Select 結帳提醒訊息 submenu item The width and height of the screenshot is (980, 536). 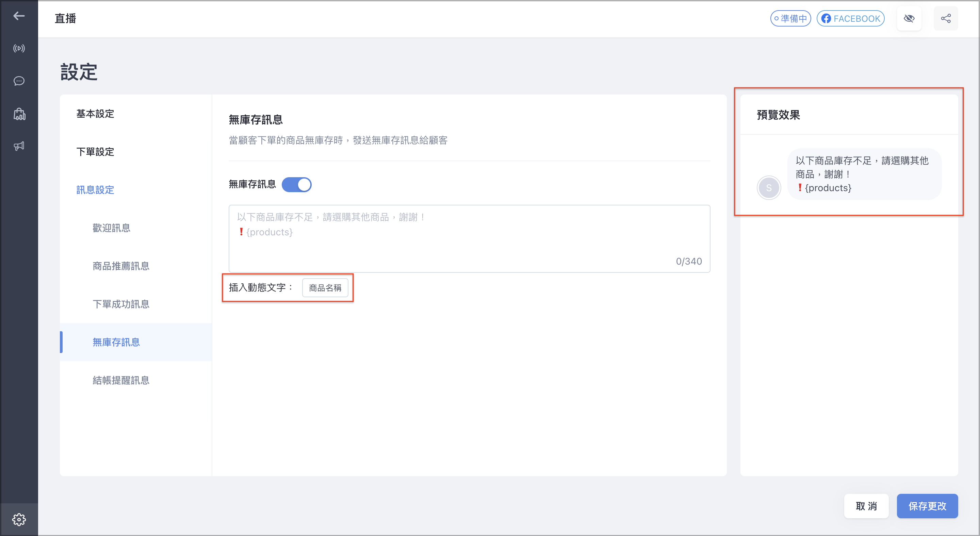[121, 380]
